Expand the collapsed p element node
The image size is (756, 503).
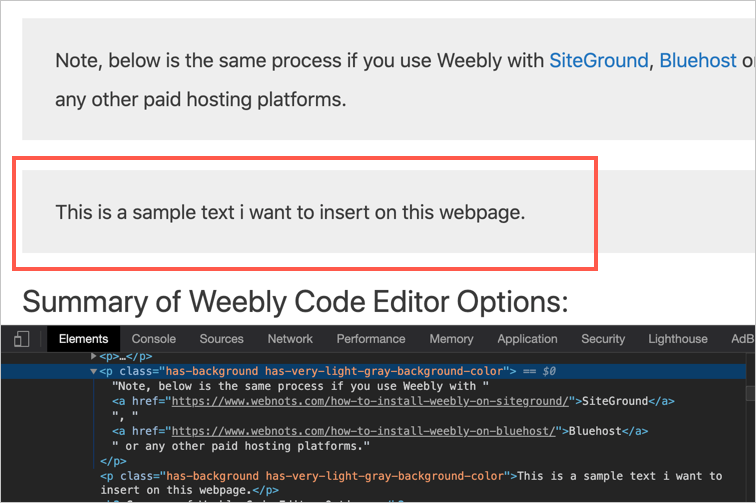(94, 356)
